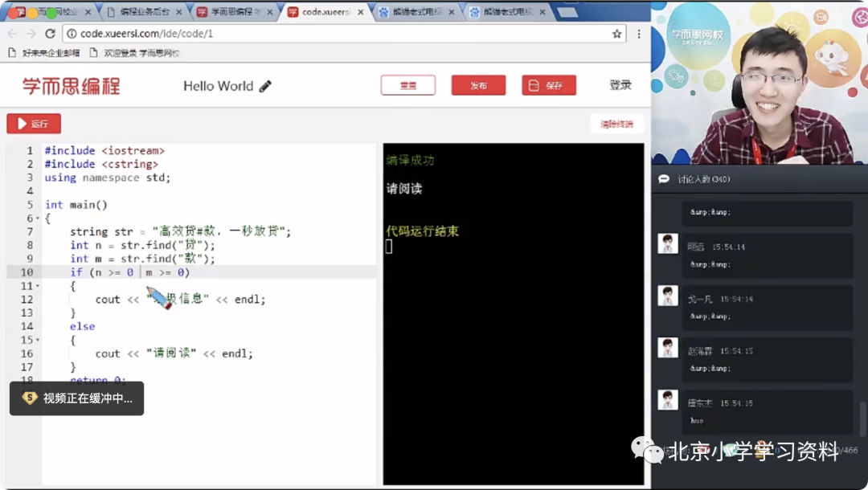868x490 pixels.
Task: Click the 视频正在缓冲中 notification
Action: [x=77, y=398]
